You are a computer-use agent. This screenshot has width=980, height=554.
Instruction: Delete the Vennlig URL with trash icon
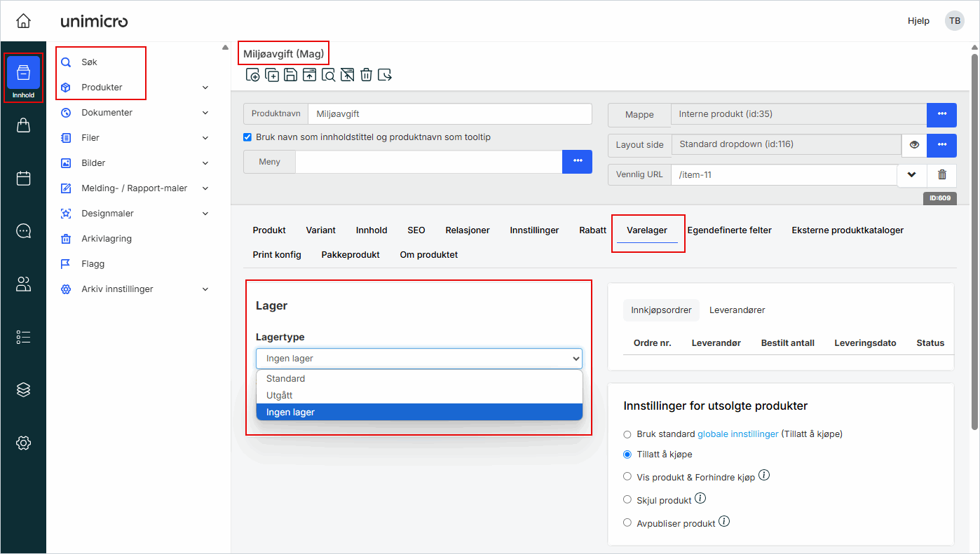pos(942,175)
